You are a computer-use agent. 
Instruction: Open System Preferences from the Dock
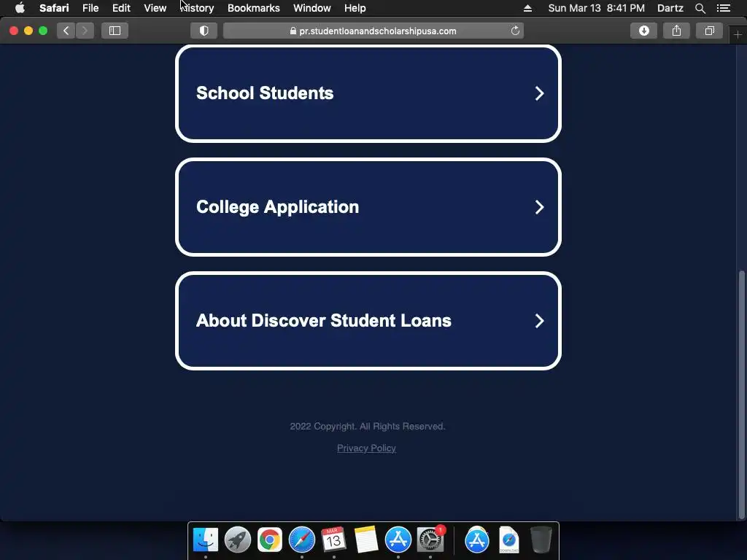point(430,540)
